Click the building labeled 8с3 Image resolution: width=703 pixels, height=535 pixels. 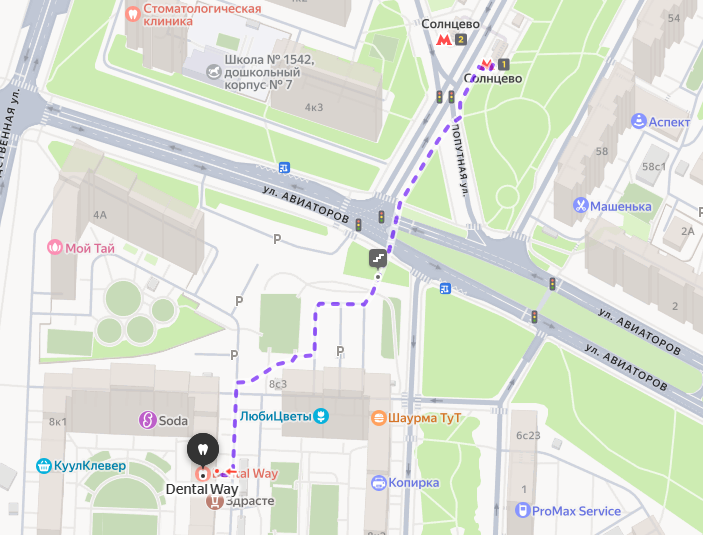(278, 384)
